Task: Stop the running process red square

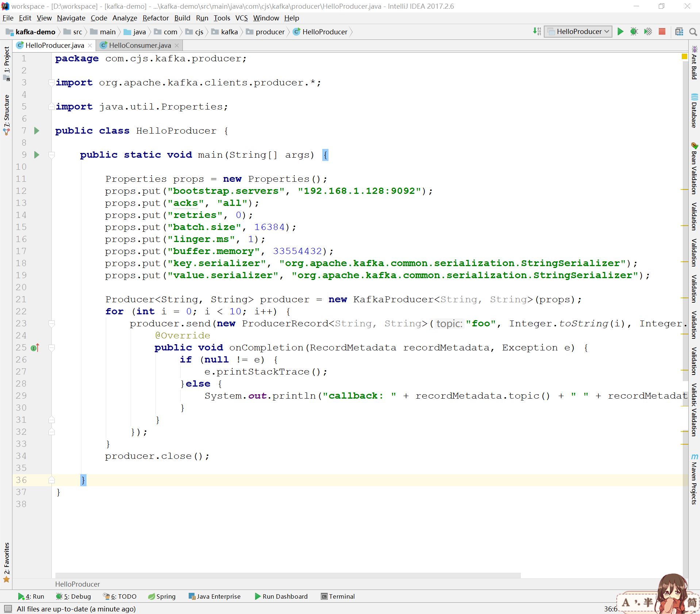Action: (662, 32)
